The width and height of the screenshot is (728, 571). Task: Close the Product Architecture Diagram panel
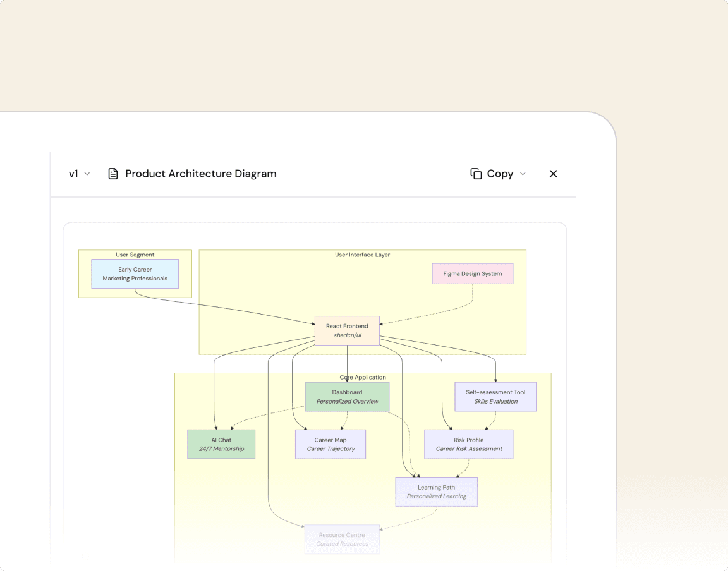click(x=553, y=174)
